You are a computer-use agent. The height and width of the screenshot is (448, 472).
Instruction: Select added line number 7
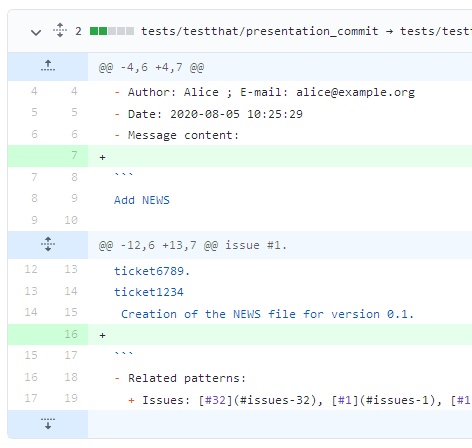coord(74,155)
